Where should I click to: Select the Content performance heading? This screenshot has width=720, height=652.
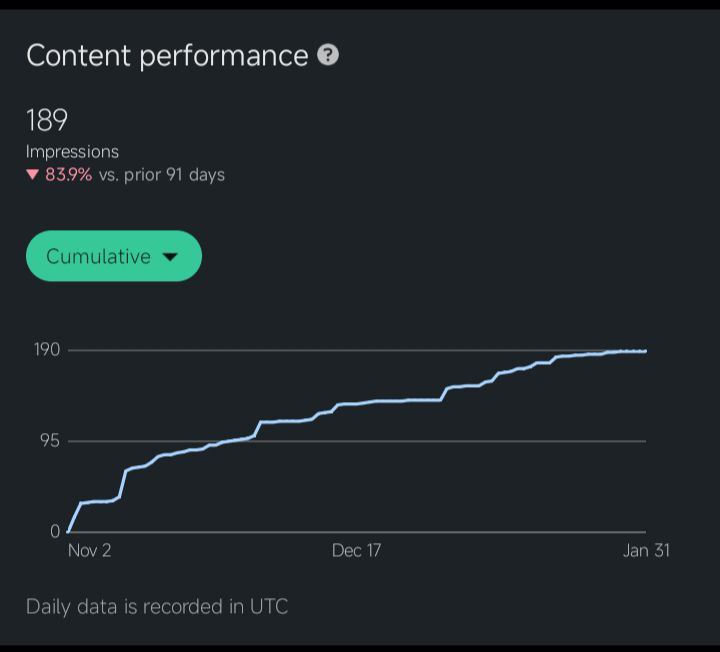pos(166,55)
